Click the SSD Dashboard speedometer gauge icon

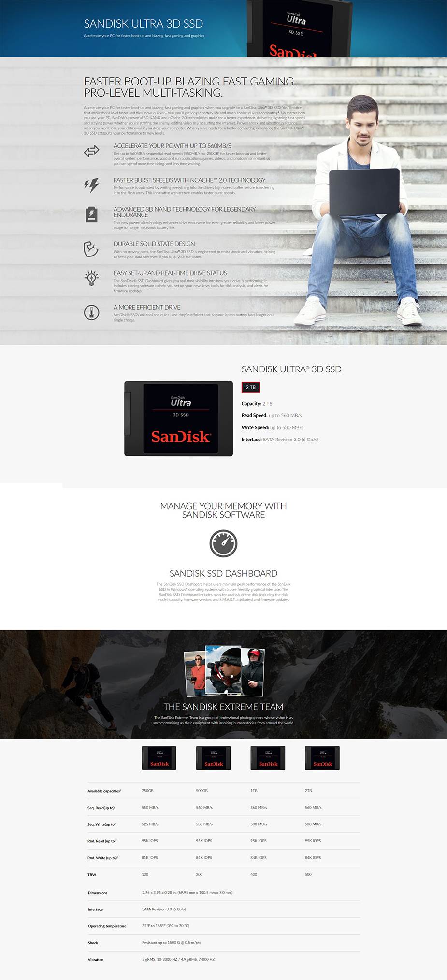point(223,543)
